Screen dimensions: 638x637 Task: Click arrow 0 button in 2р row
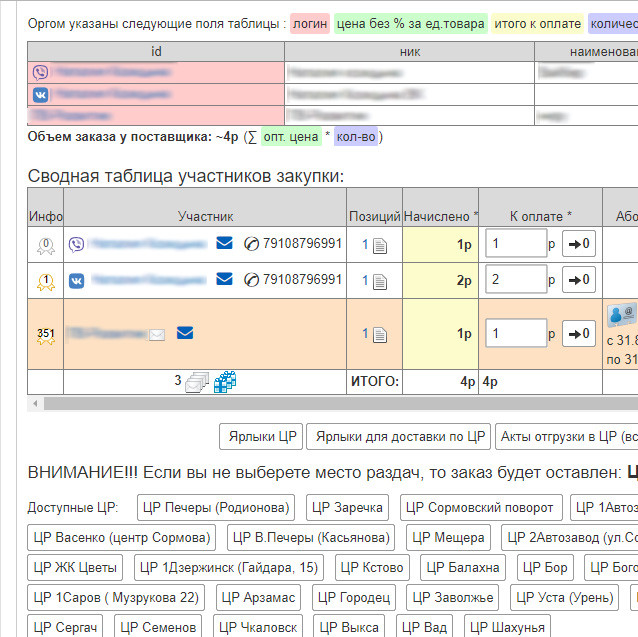(x=579, y=279)
